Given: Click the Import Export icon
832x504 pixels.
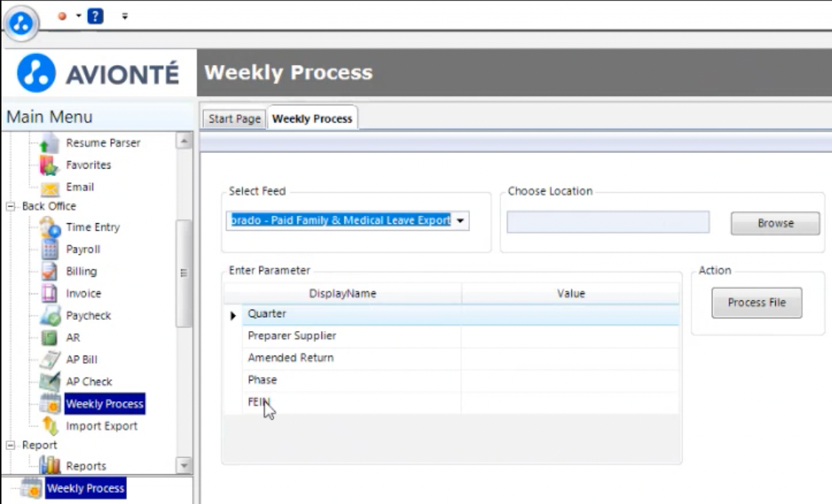Looking at the screenshot, I should tap(50, 426).
